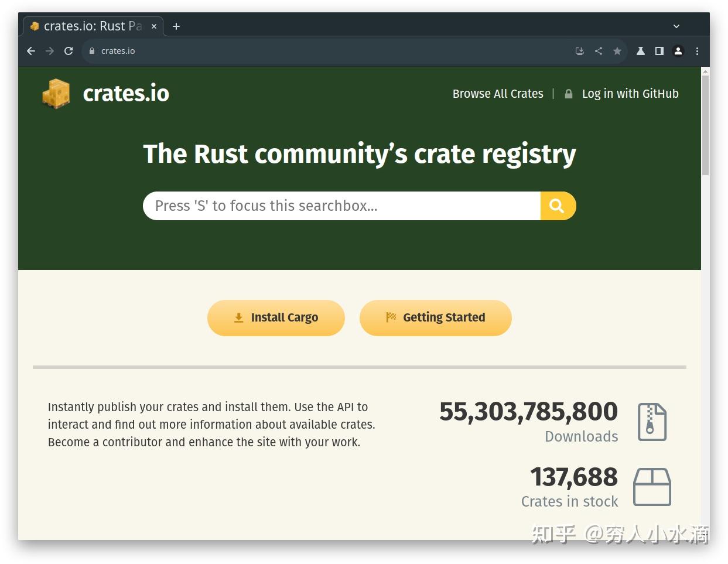
Task: Close the crates.io browser tab
Action: 154,26
